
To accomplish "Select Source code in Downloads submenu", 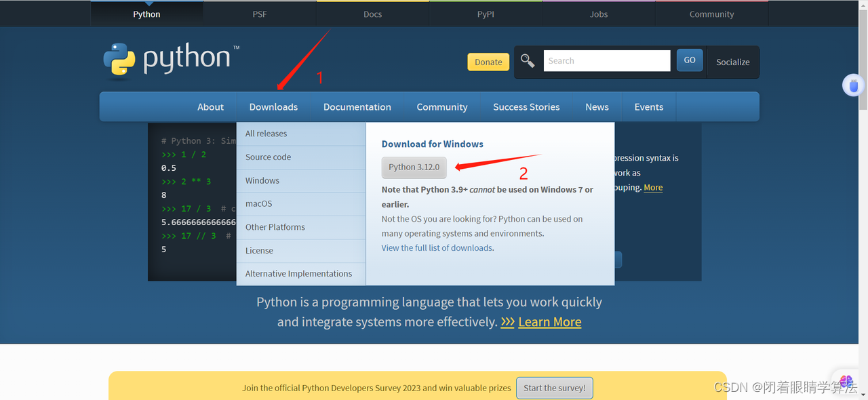I will tap(301, 157).
